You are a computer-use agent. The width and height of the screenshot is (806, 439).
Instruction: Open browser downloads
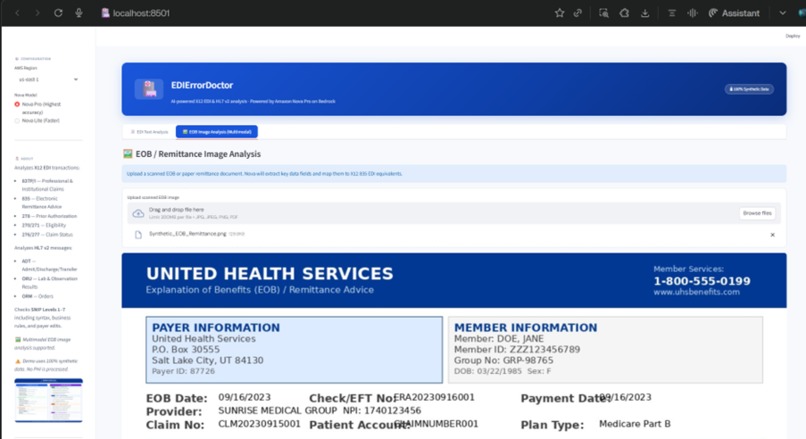[x=645, y=13]
